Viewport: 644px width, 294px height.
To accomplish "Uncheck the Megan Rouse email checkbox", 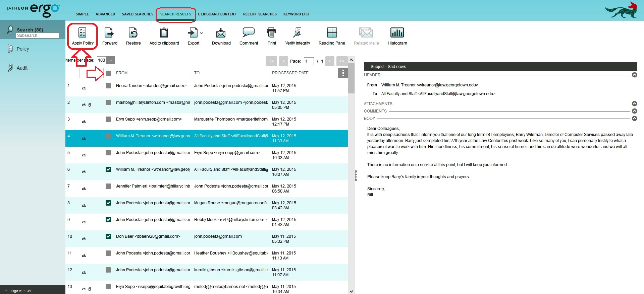I will point(108,203).
